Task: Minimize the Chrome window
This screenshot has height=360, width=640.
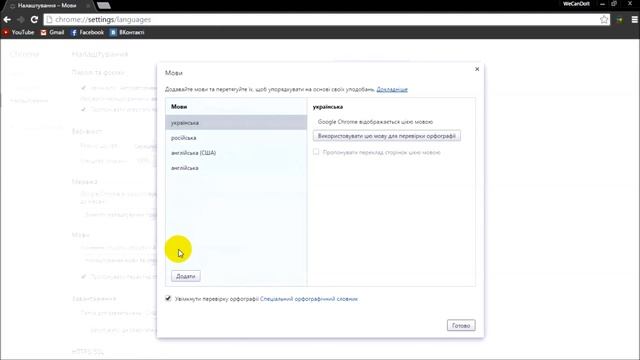Action: (x=602, y=4)
